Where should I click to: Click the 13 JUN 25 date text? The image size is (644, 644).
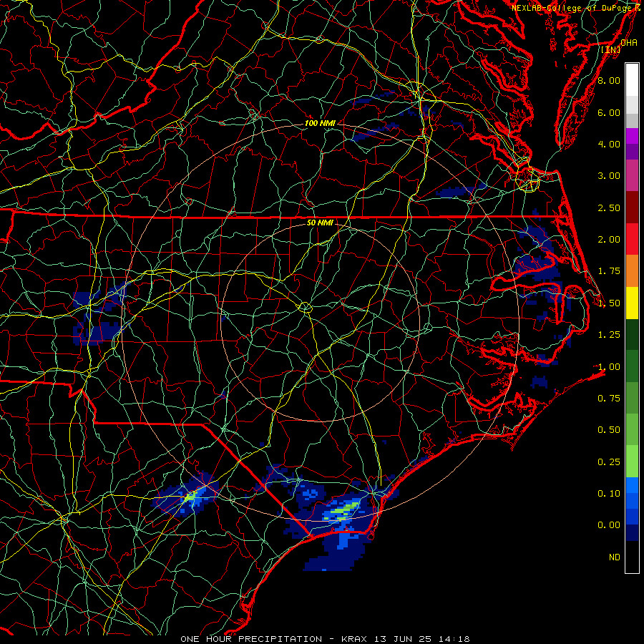(404, 639)
